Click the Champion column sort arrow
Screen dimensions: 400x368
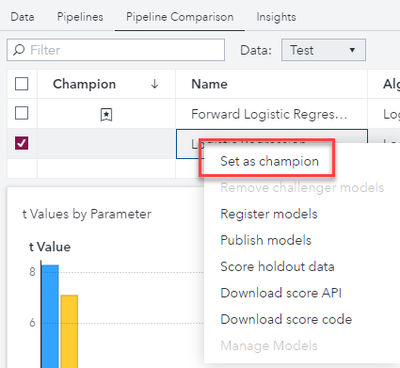point(154,84)
